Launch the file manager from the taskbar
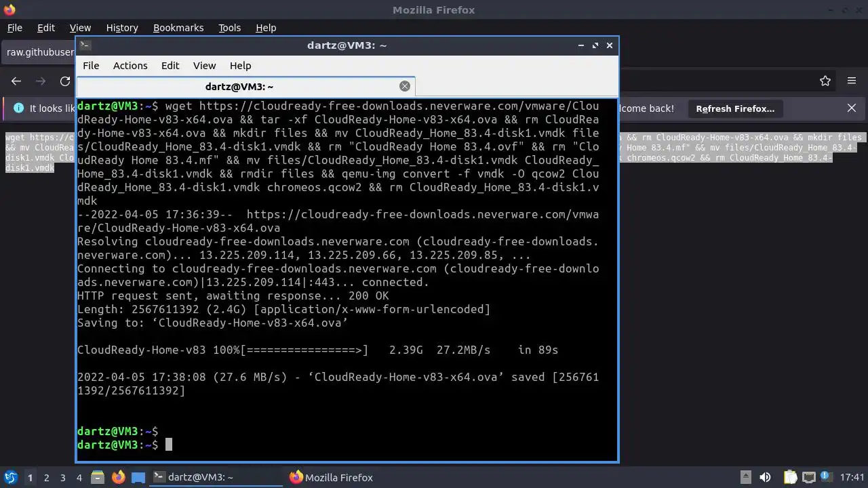Image resolution: width=868 pixels, height=488 pixels. coord(97,477)
